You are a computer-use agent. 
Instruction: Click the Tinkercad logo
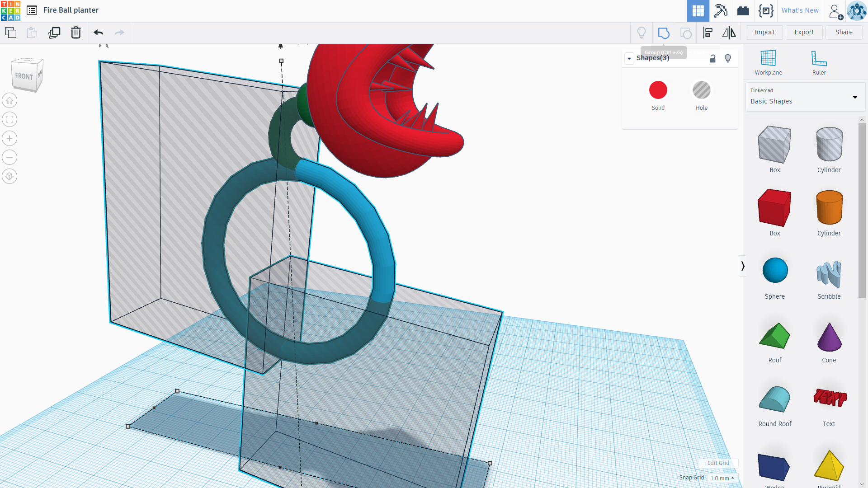click(10, 10)
